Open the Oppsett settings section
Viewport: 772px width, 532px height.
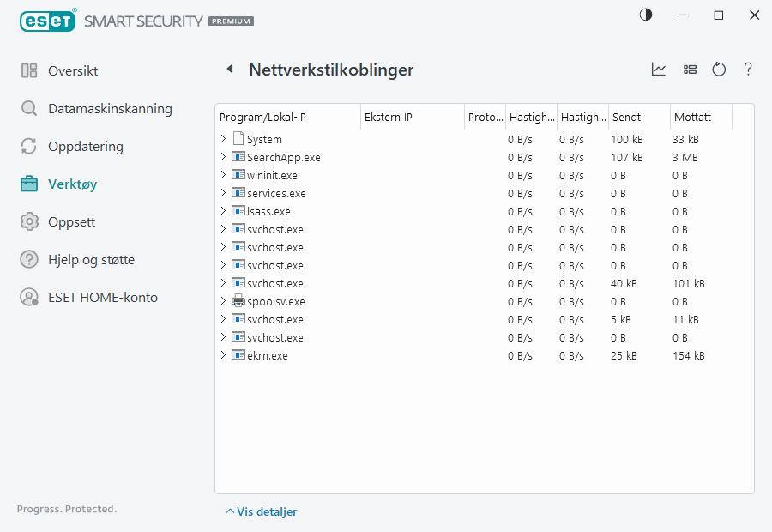point(71,222)
